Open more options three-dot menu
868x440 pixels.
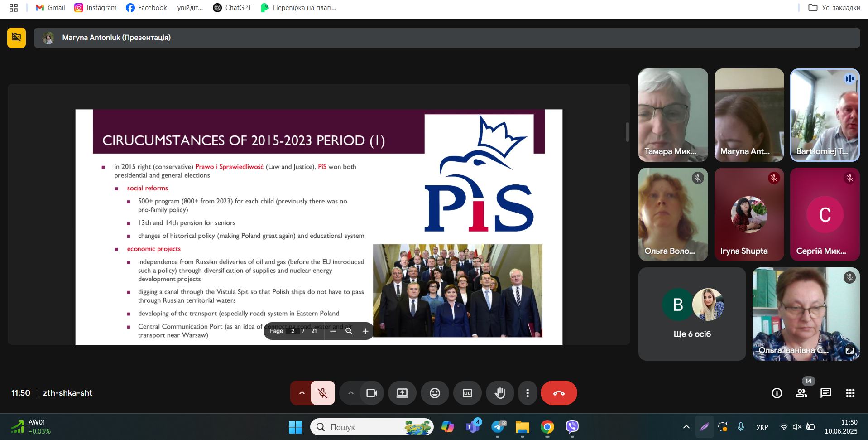pyautogui.click(x=528, y=393)
